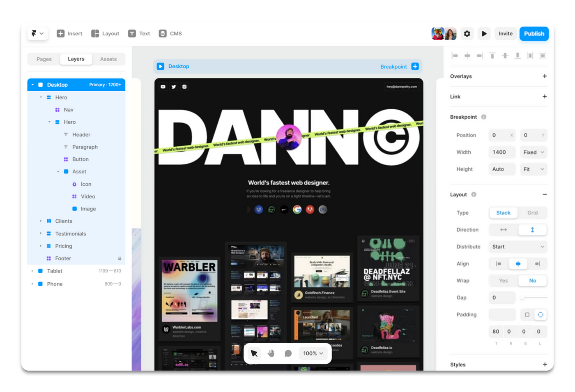Click the Width 1400 field
Image resolution: width=575 pixels, height=392 pixels.
[502, 152]
